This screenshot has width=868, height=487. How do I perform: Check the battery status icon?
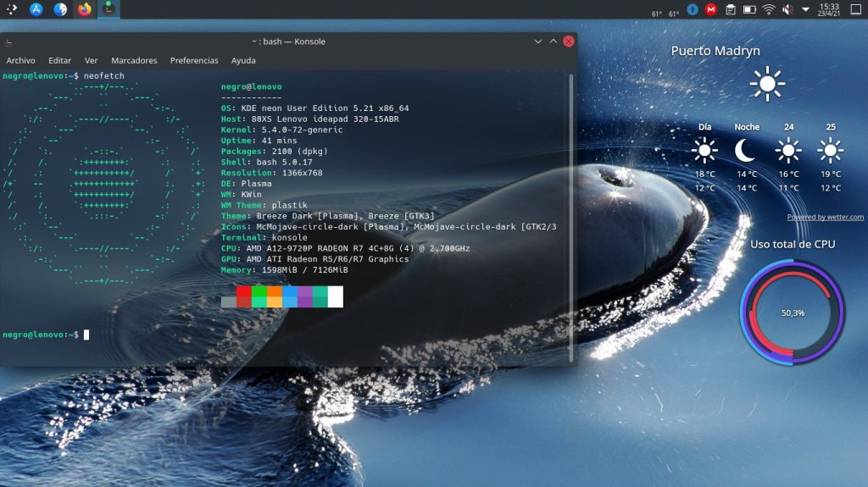(749, 10)
